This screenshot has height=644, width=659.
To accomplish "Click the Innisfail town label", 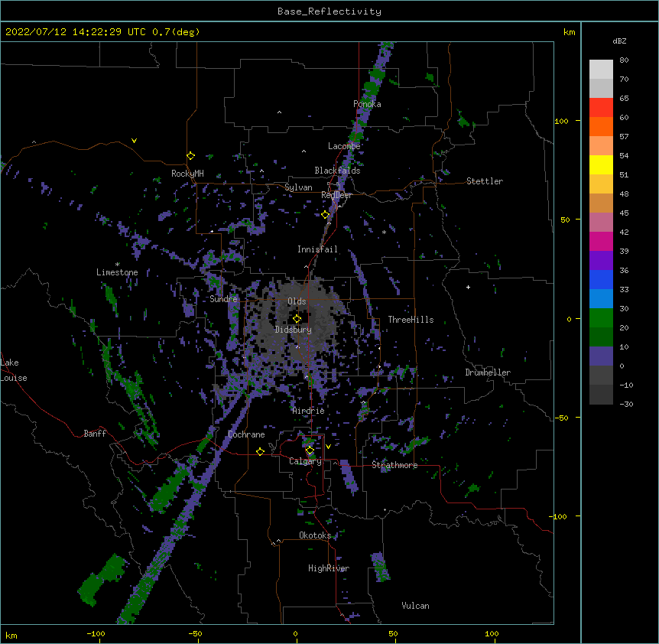I will [x=317, y=249].
